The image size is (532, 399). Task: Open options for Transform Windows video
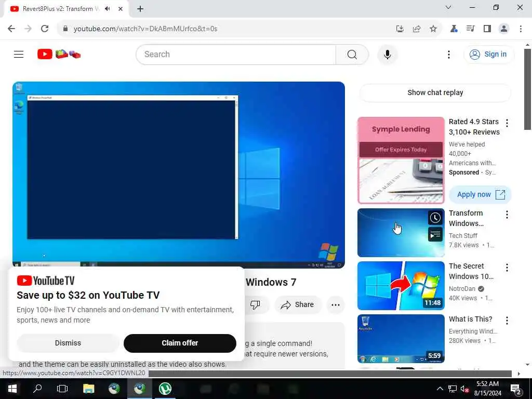(x=507, y=215)
